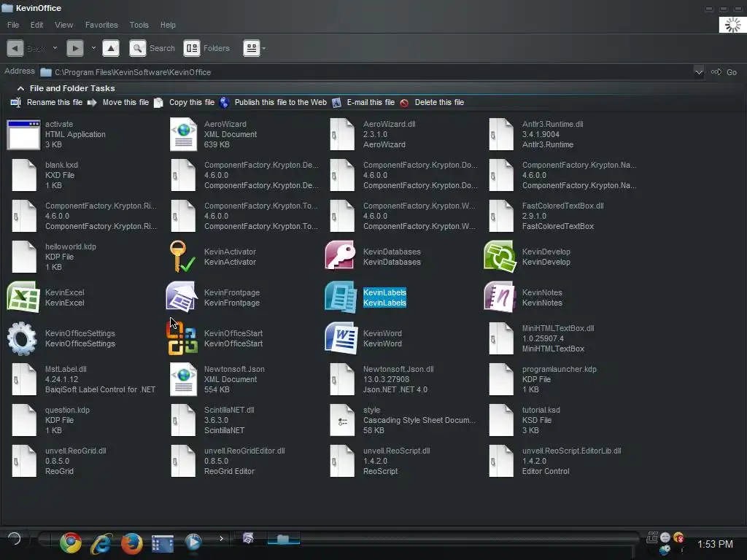The image size is (747, 560).
Task: Select helloworld.kdp file name
Action: click(71, 246)
